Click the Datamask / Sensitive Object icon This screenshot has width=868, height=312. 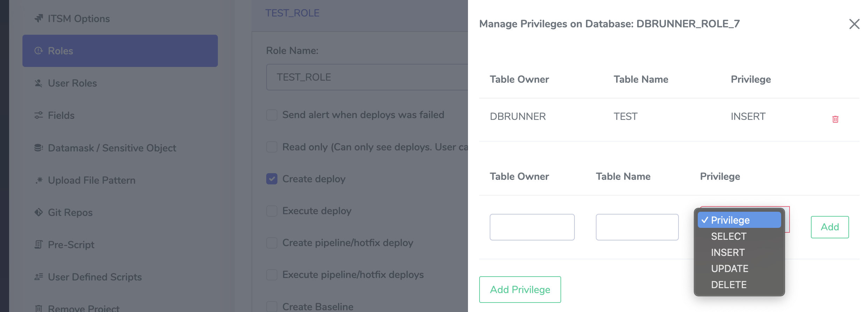(x=39, y=148)
